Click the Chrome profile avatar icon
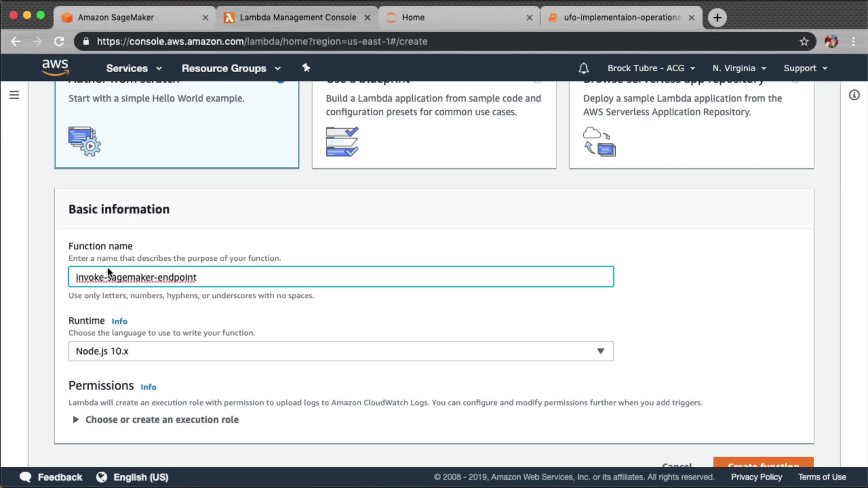The width and height of the screenshot is (868, 488). coord(831,42)
